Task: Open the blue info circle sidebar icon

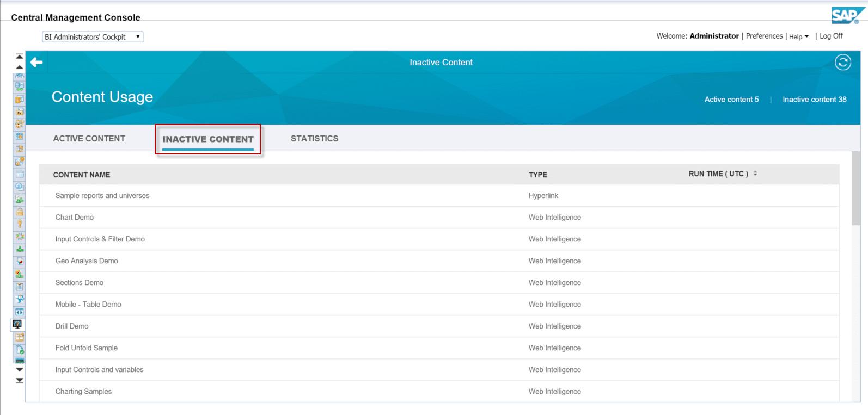Action: [x=20, y=187]
